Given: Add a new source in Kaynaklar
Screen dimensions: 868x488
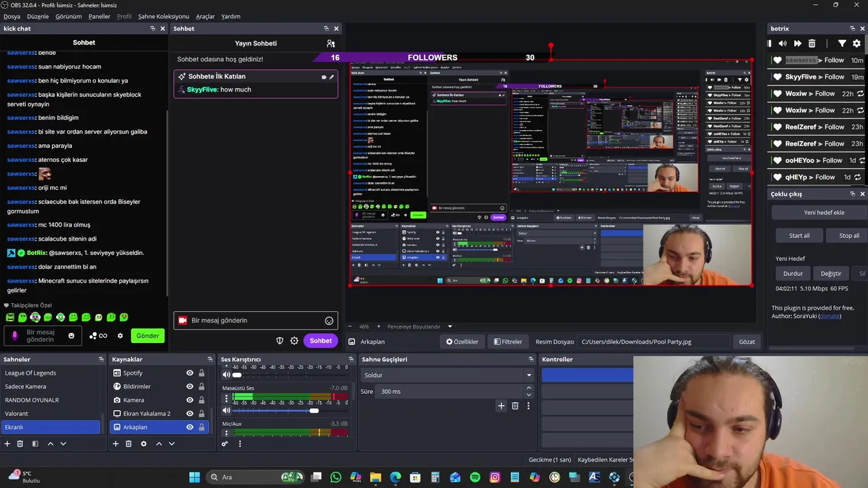Looking at the screenshot, I should 115,444.
